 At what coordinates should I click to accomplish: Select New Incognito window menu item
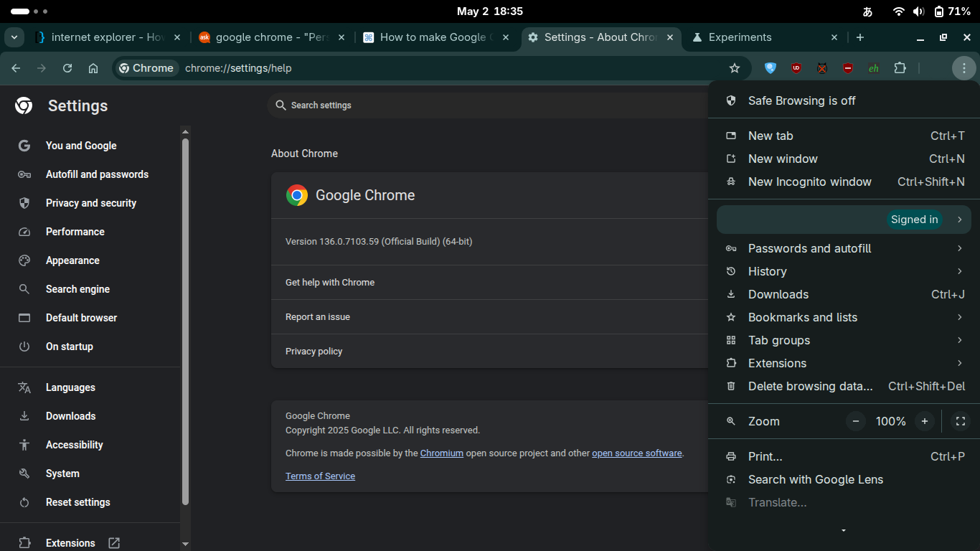tap(844, 182)
